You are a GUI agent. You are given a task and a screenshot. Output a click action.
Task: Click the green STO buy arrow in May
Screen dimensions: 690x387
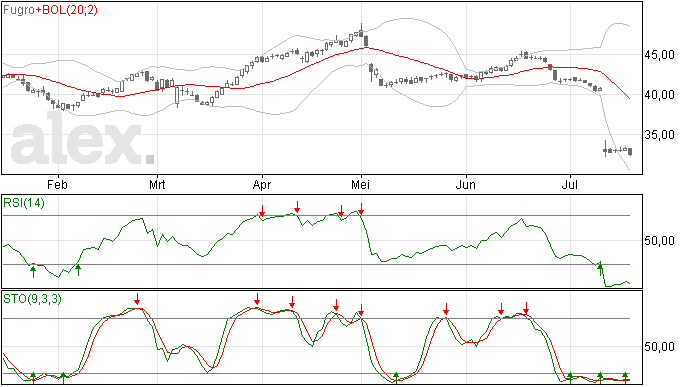396,377
